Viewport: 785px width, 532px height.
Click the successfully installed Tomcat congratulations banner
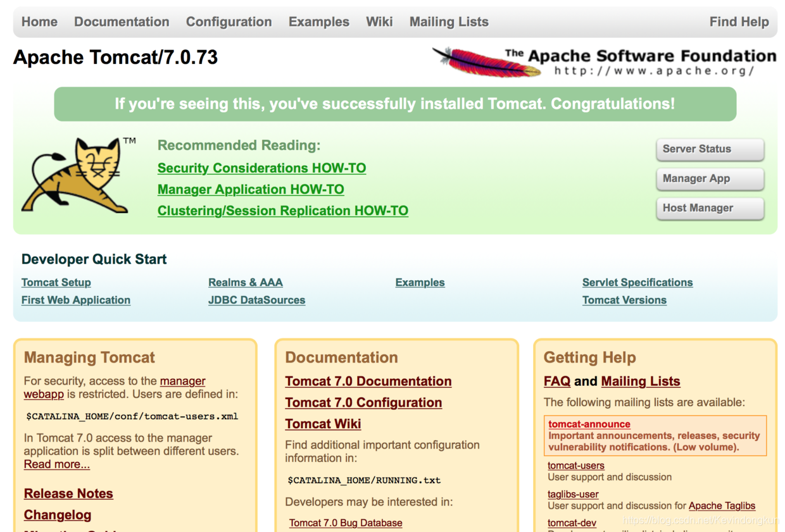tap(395, 104)
